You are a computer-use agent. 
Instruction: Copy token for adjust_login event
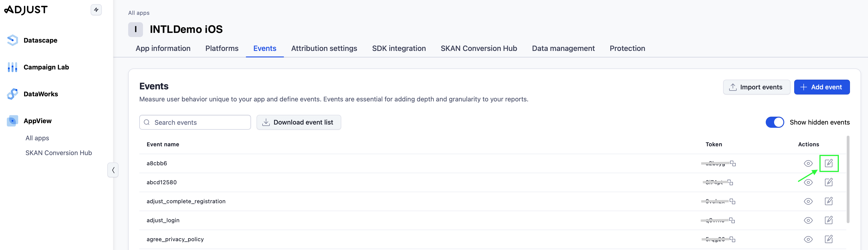732,220
